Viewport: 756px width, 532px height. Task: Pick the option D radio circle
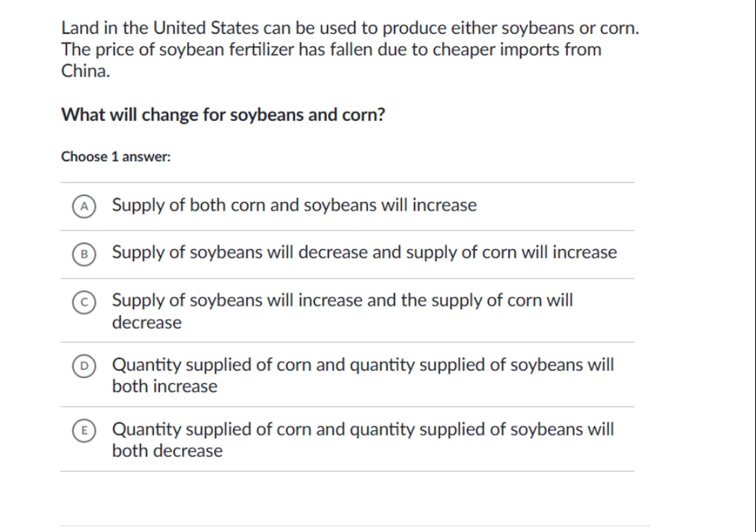(x=84, y=366)
